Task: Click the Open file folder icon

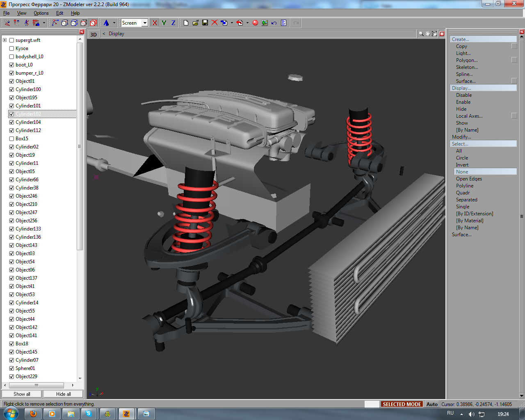Action: coord(195,23)
